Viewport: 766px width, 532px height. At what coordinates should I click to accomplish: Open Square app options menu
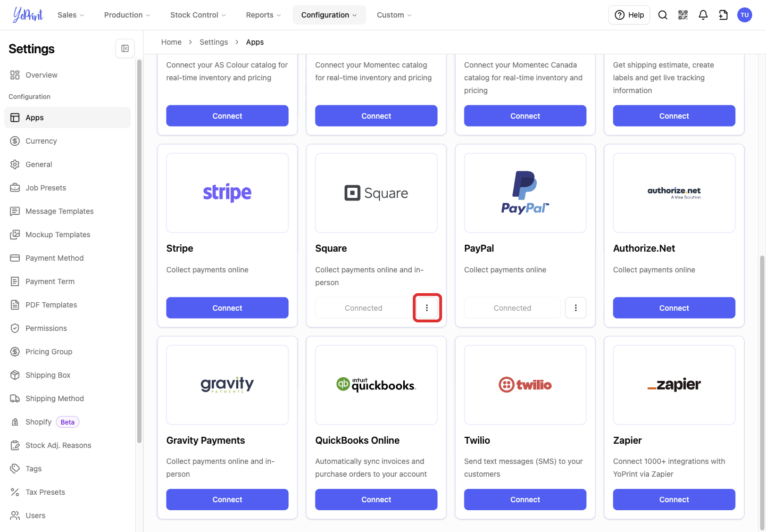tap(427, 307)
